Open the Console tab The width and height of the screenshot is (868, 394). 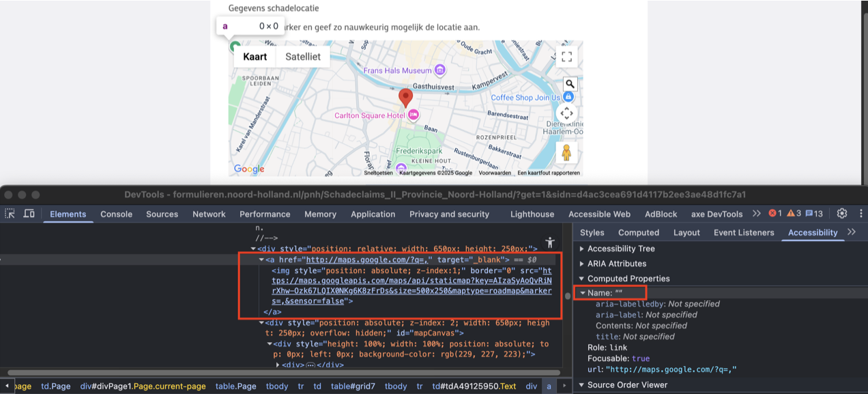(x=116, y=214)
